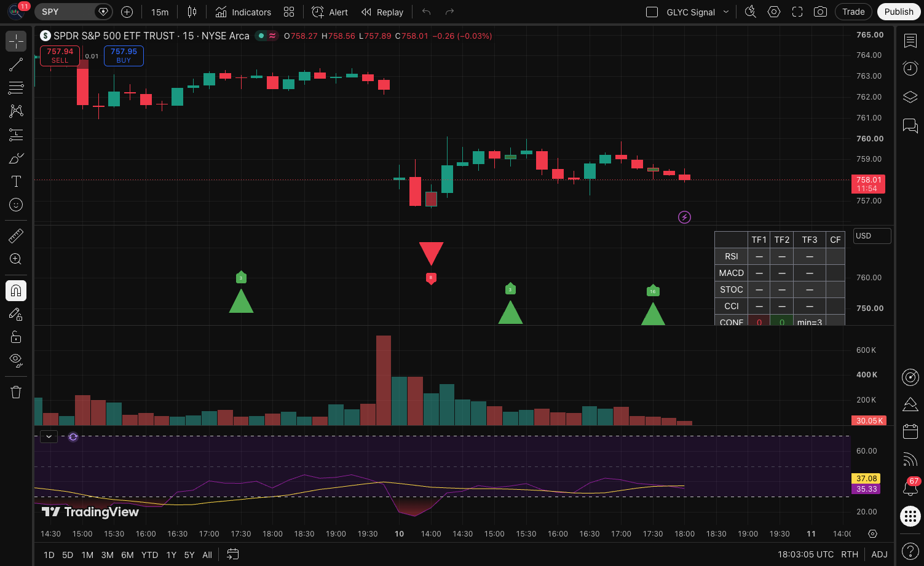
Task: Select the All date range tab
Action: 207,555
